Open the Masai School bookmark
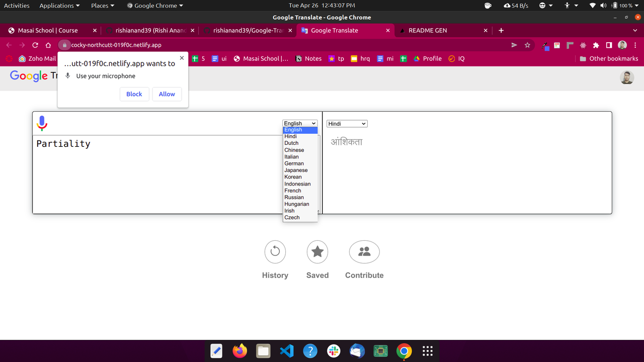The width and height of the screenshot is (644, 362). pos(261,58)
